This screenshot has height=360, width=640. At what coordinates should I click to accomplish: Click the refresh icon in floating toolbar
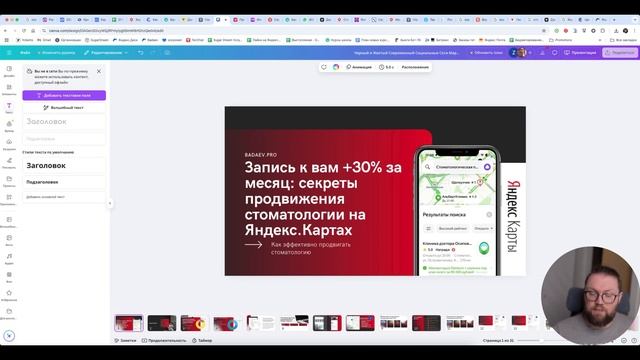pos(324,67)
